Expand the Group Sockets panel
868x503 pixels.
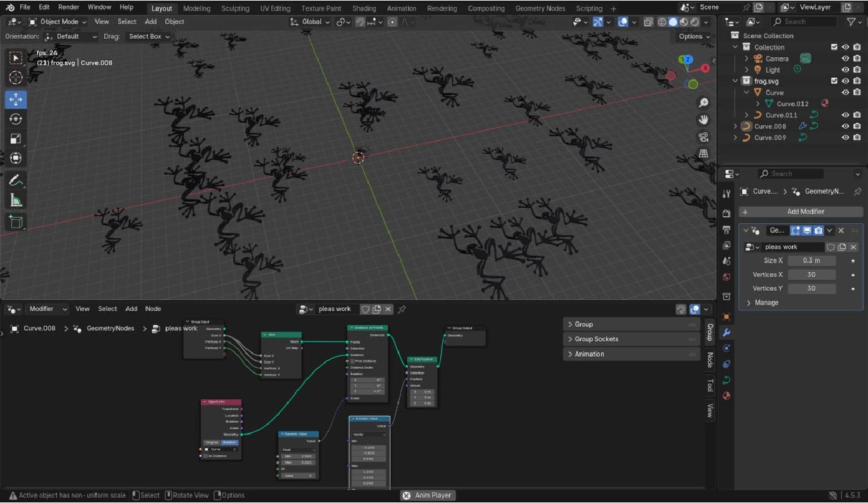click(596, 339)
